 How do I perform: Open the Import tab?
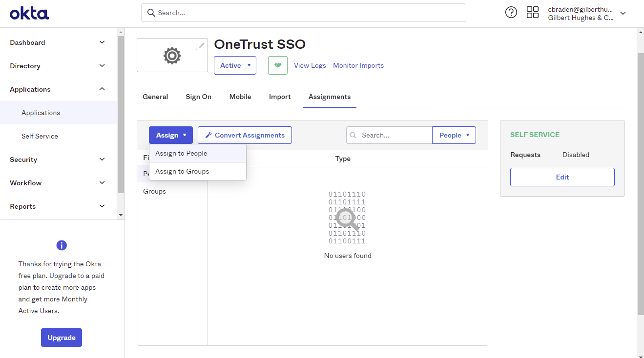(280, 97)
